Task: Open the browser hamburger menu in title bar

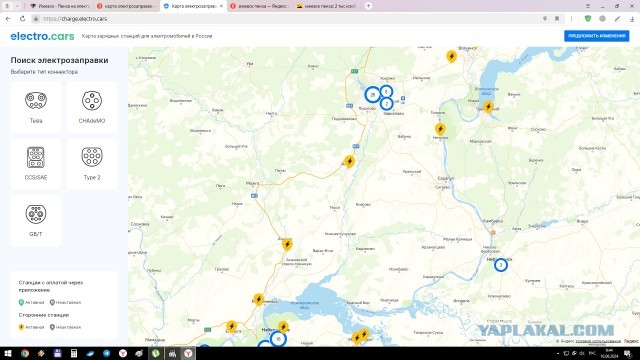Action: (x=588, y=6)
